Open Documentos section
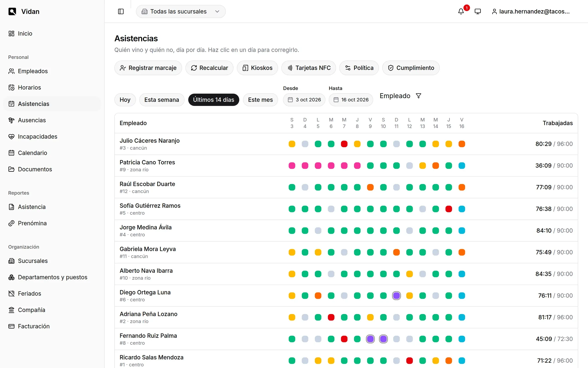The width and height of the screenshot is (588, 368). coord(52,169)
